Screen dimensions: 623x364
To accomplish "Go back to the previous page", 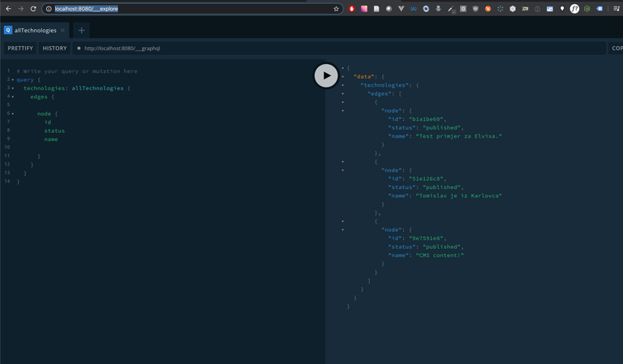I will (x=8, y=9).
